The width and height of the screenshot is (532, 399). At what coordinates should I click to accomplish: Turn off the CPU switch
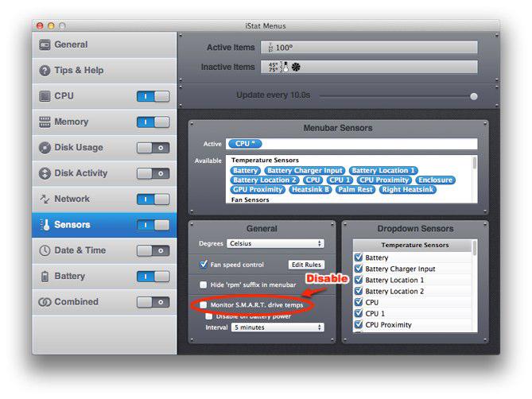click(153, 96)
